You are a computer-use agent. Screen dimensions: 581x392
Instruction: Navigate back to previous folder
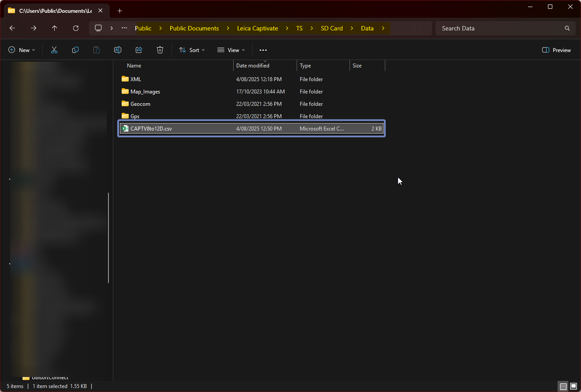pyautogui.click(x=12, y=28)
